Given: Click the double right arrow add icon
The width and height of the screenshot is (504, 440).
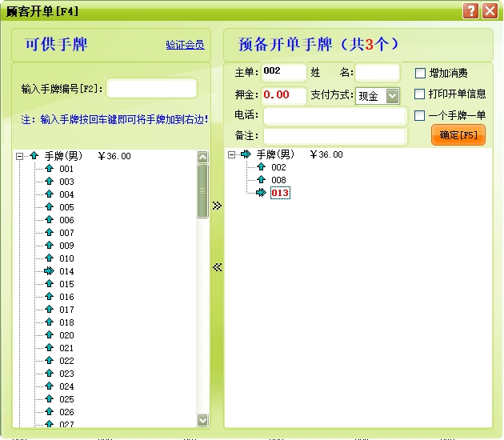Looking at the screenshot, I should click(217, 206).
